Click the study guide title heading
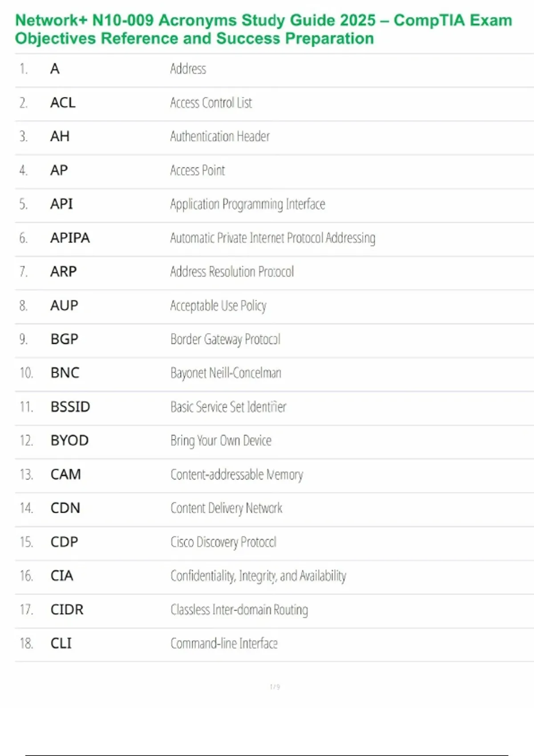The height and width of the screenshot is (756, 534). tap(263, 29)
